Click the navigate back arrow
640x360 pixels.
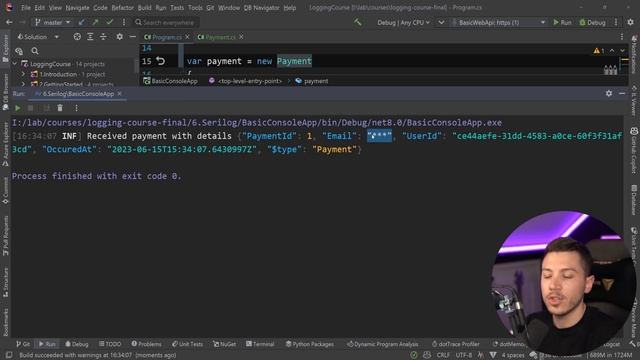tap(9, 22)
